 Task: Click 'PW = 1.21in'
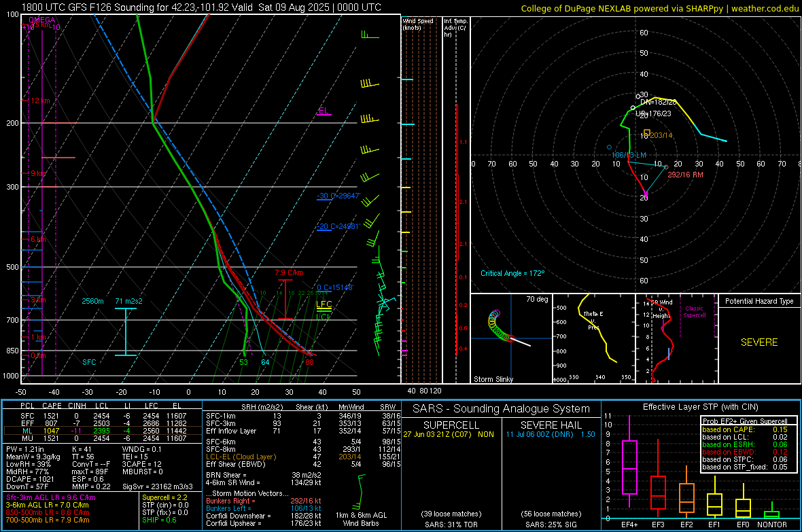(27, 449)
